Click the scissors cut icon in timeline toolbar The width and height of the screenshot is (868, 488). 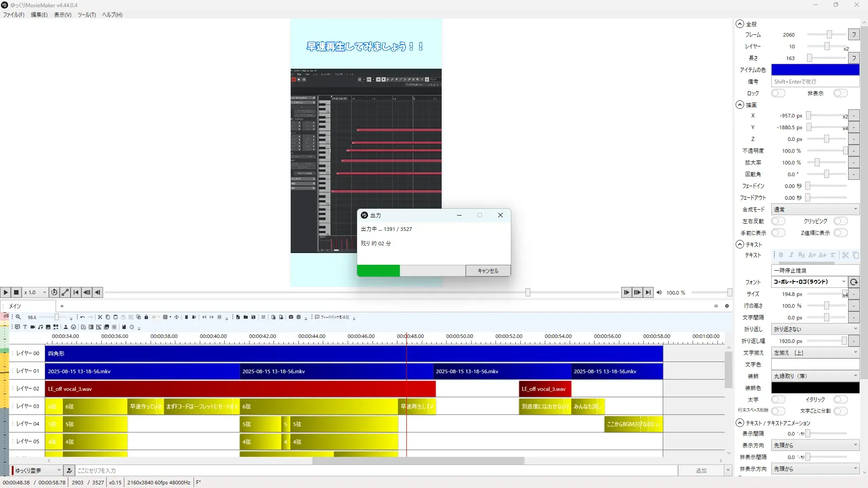(100, 317)
